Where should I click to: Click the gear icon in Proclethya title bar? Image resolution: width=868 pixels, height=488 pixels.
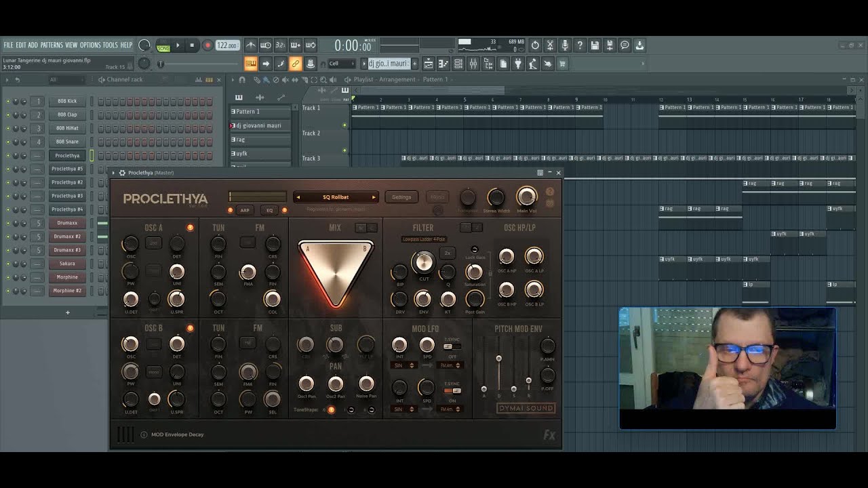[122, 173]
